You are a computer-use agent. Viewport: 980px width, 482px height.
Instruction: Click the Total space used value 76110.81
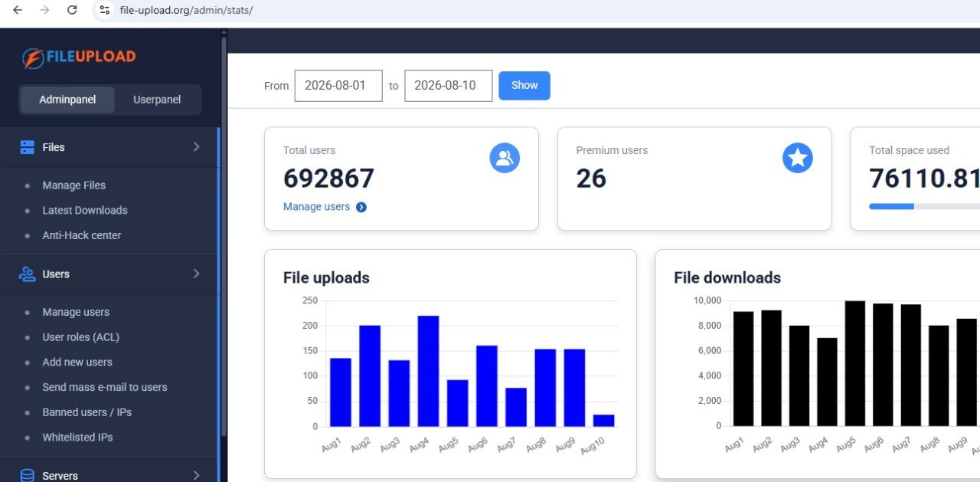tap(924, 179)
